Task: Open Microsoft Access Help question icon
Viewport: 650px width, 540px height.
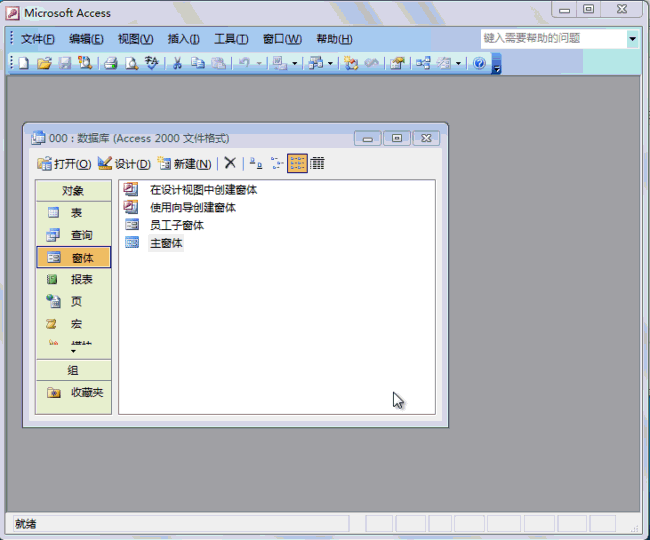Action: [x=479, y=63]
